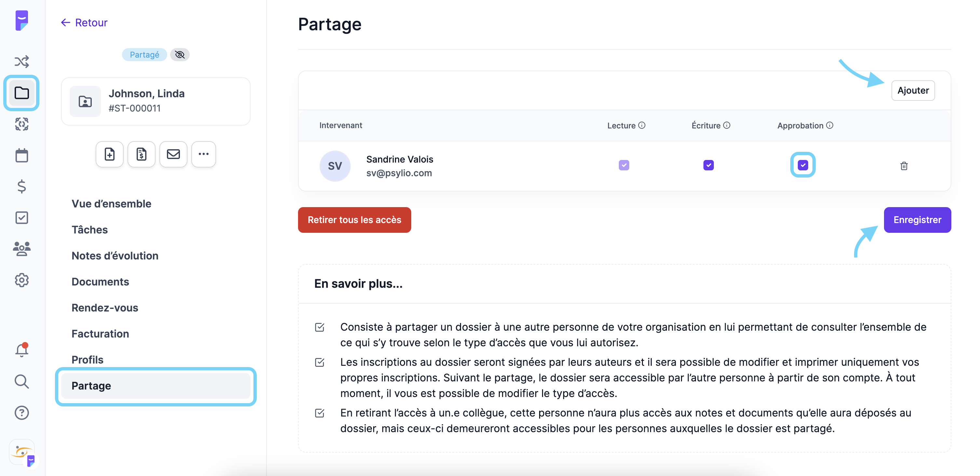Open the folder (dossiers) sidebar icon
The image size is (980, 476).
point(22,93)
